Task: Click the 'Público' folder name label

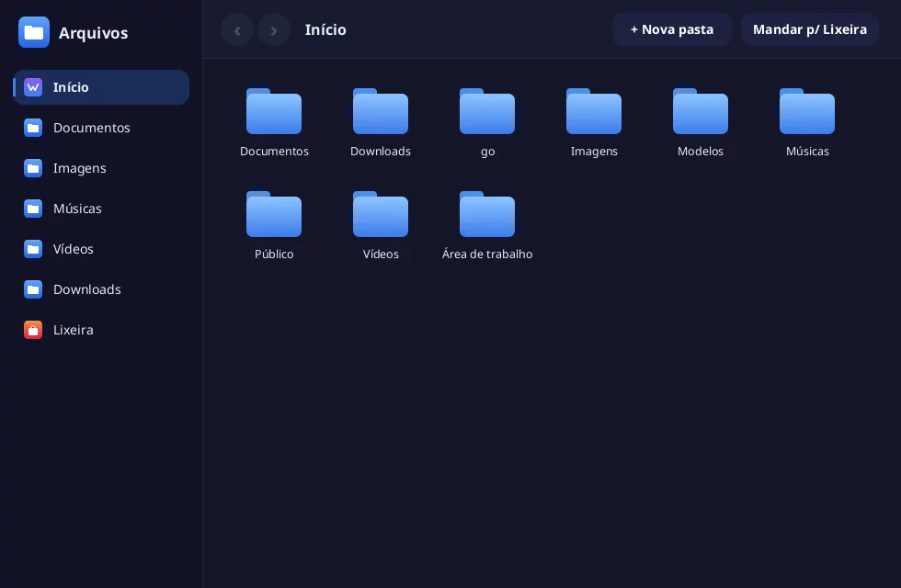Action: coord(274,254)
